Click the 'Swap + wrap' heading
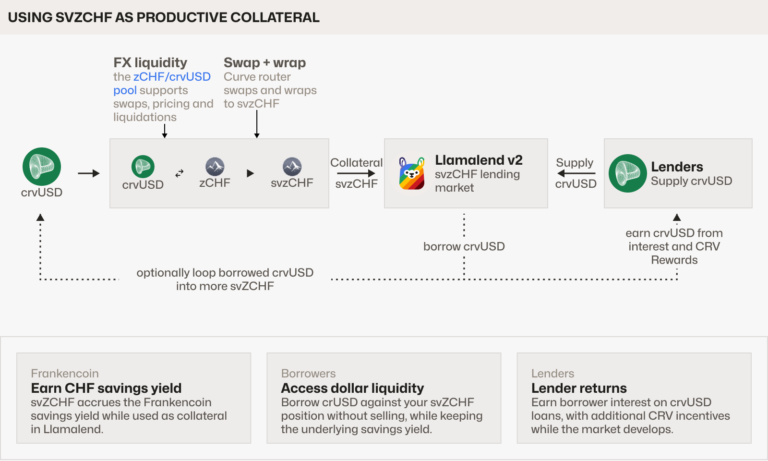The height and width of the screenshot is (461, 768). click(264, 63)
